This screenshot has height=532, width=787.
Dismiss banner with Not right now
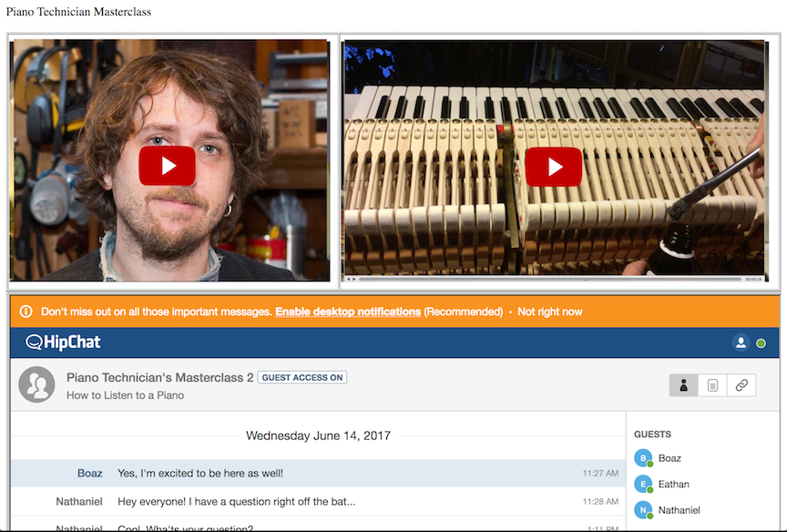click(549, 312)
